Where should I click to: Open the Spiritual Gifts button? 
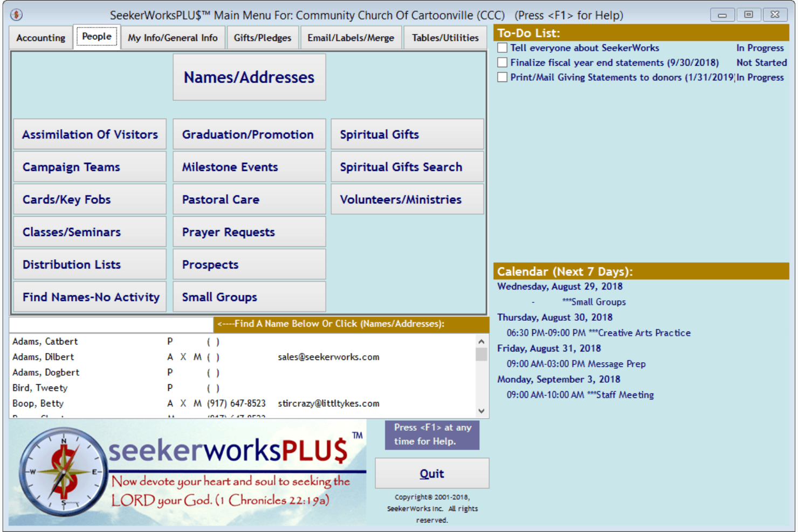[x=407, y=134]
